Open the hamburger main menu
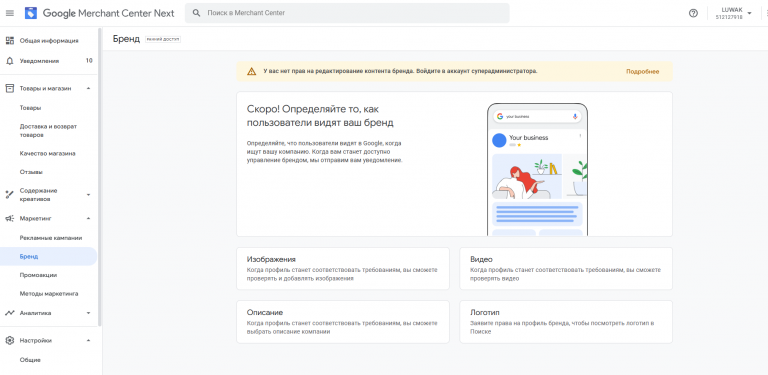Viewport: 768px width, 375px height. click(x=10, y=13)
